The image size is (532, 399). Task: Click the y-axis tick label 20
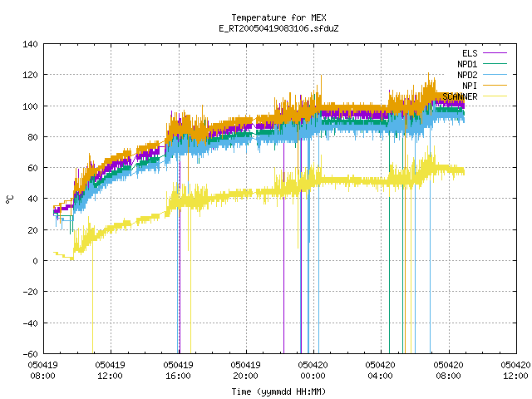click(x=32, y=230)
